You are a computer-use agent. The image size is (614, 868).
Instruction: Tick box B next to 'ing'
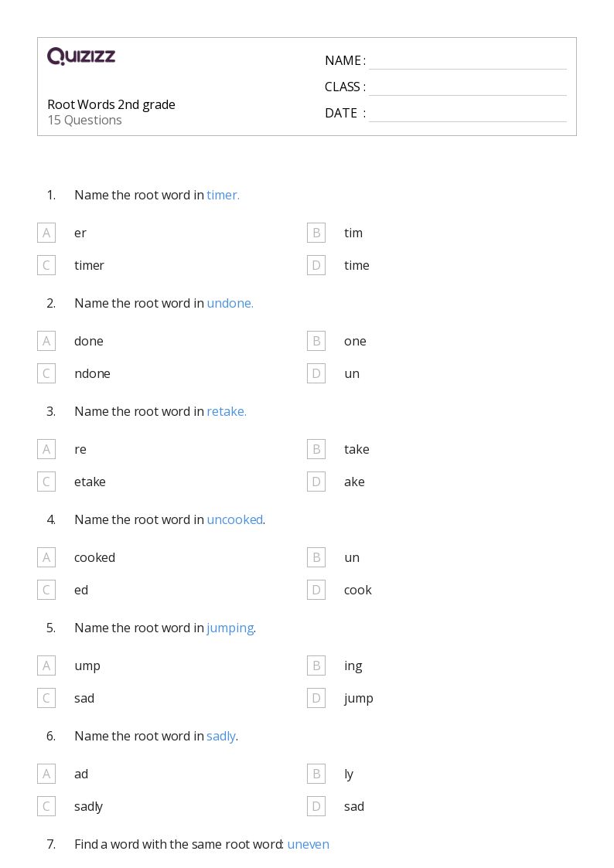316,666
